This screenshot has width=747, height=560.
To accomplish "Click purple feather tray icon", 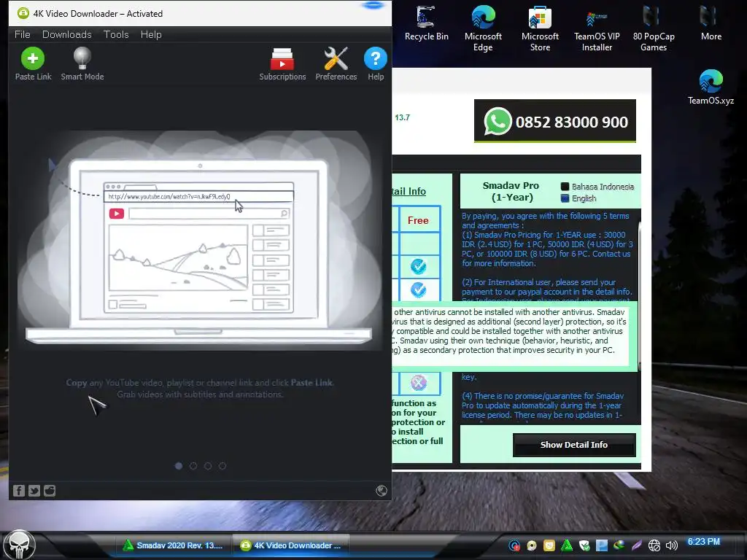I will click(x=637, y=545).
